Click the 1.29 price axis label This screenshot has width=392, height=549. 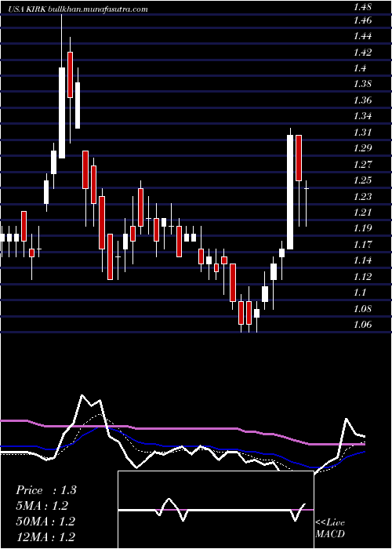362,148
